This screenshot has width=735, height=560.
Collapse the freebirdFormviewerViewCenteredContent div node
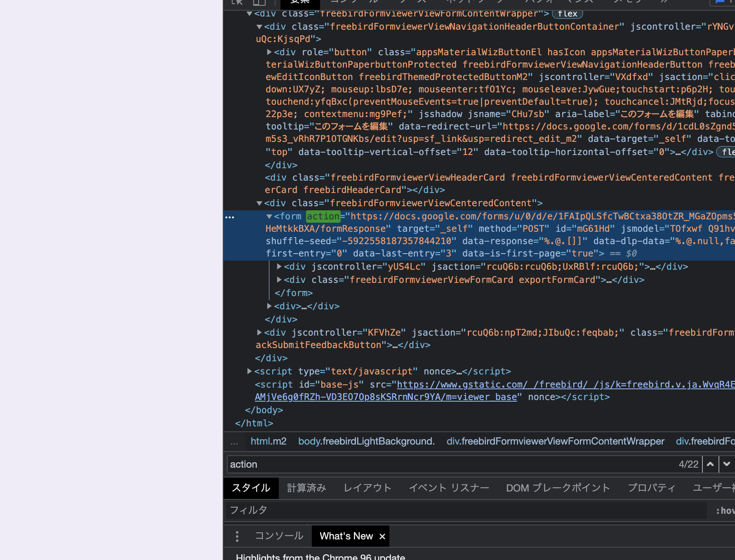pos(259,203)
